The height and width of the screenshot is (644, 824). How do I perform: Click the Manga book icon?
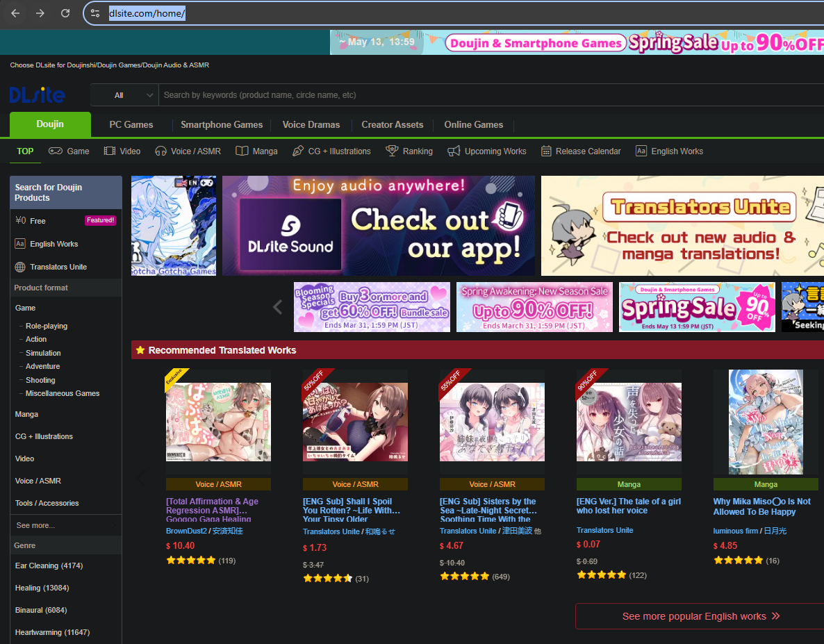click(242, 151)
